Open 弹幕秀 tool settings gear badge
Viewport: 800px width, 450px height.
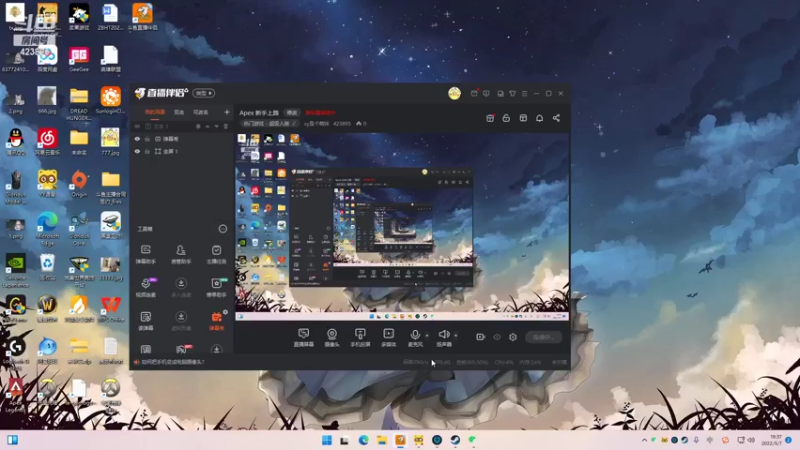pos(225,312)
